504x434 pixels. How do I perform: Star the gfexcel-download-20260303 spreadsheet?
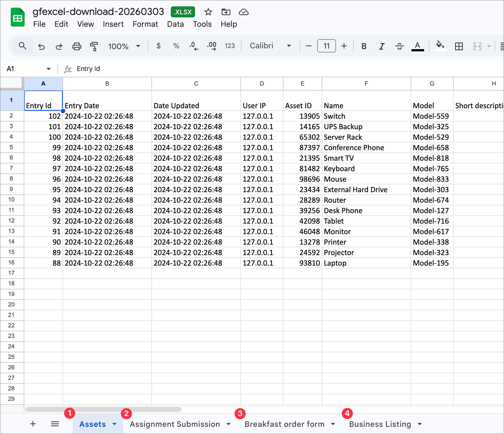pos(208,12)
